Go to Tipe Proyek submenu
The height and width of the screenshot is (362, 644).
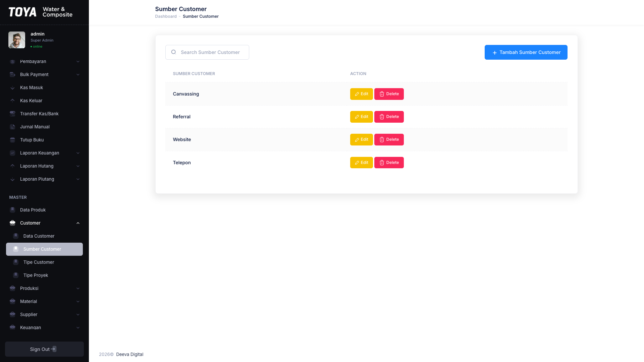pos(44,275)
